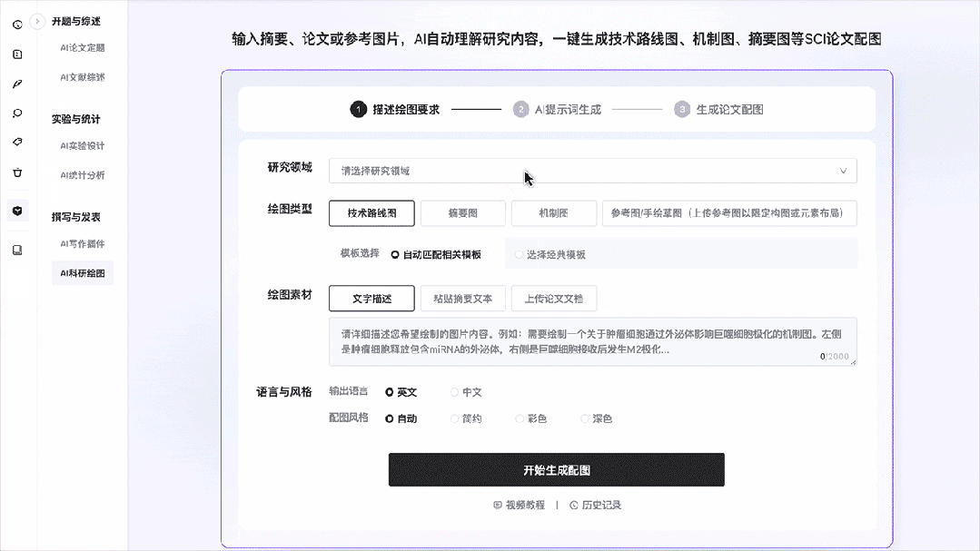Click the 撰写与发表 section heading
This screenshot has height=551, width=980.
tap(75, 217)
